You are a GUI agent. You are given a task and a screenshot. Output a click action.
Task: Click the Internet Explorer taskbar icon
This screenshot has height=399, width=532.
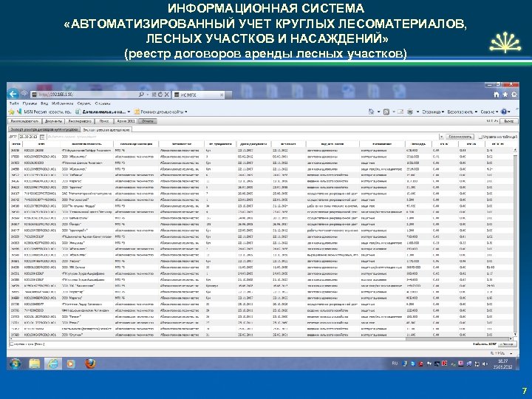tap(52, 364)
